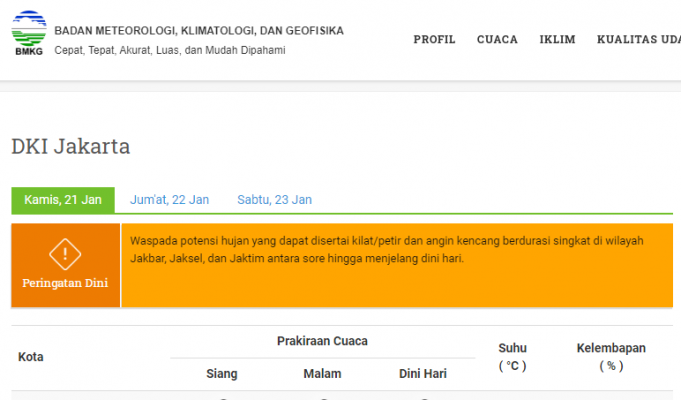
Task: Click the Siang column header
Action: [x=221, y=374]
